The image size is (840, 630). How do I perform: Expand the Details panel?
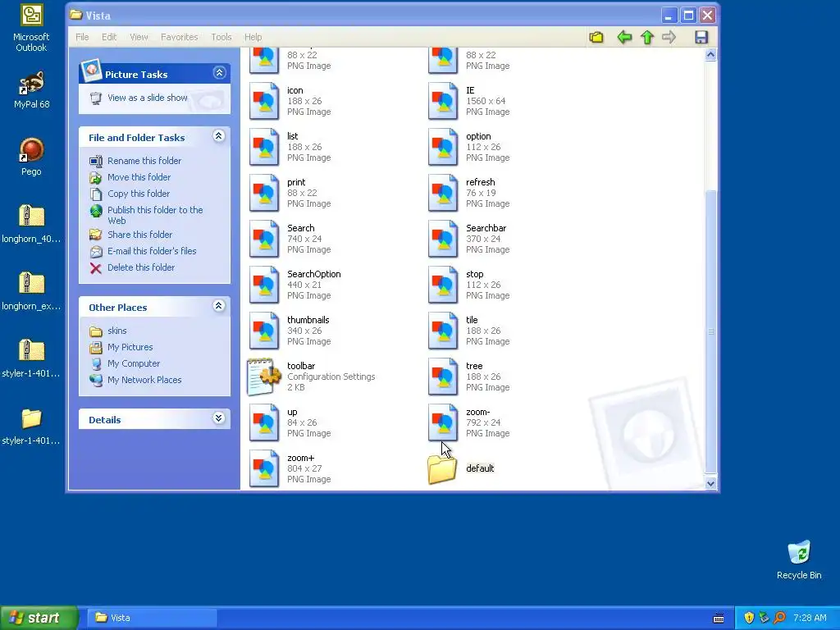tap(218, 418)
